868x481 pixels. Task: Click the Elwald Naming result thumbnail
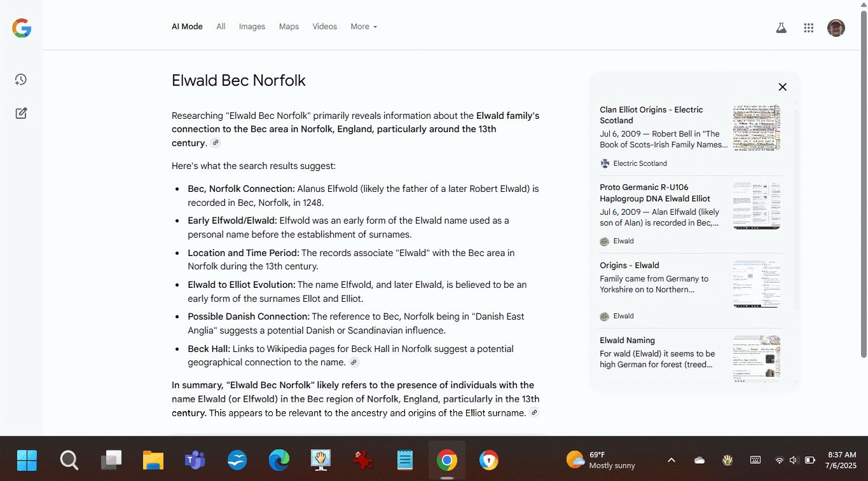[x=756, y=358]
